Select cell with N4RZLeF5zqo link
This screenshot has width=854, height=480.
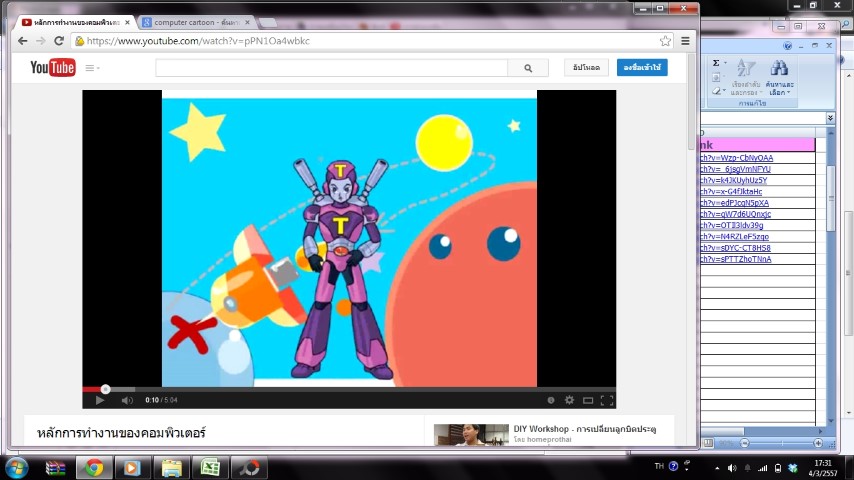758,237
